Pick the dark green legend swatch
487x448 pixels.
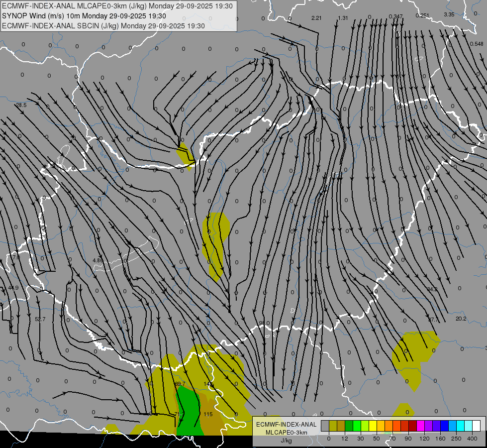click(x=349, y=426)
